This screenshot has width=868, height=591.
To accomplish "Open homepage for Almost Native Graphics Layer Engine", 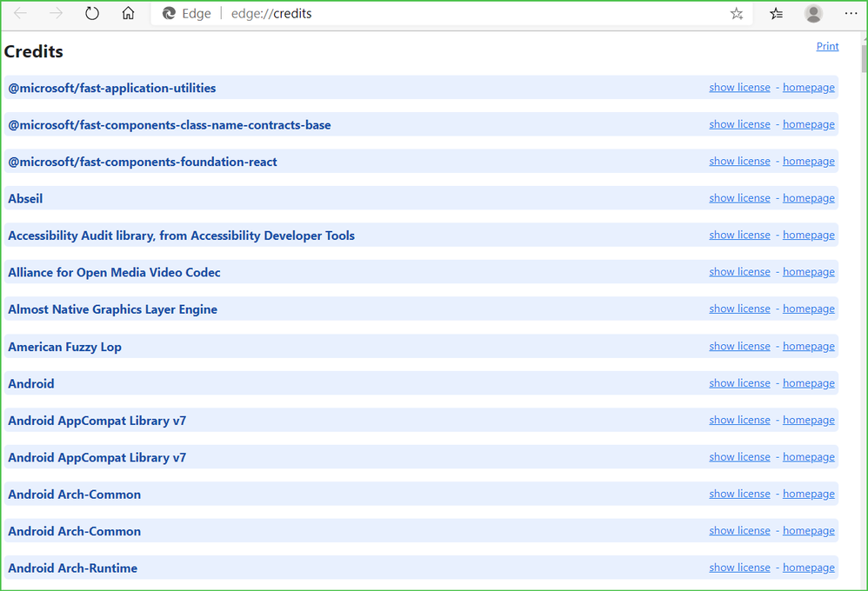I will tap(808, 309).
